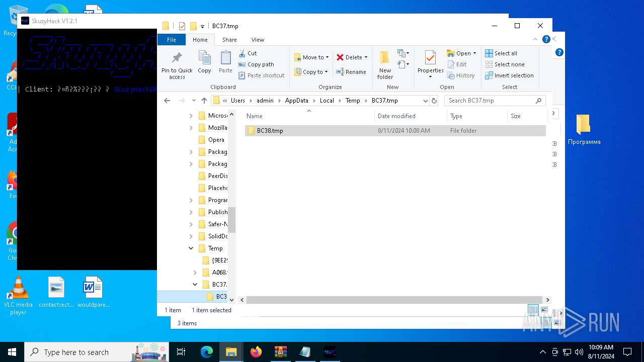Click the navigation pane vertical scrollbar

click(x=231, y=219)
